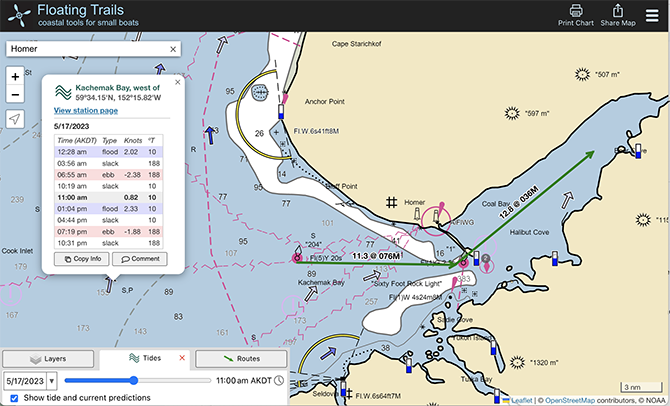Toggle Show tide and current predictions checkbox
The image size is (670, 406).
click(x=14, y=398)
